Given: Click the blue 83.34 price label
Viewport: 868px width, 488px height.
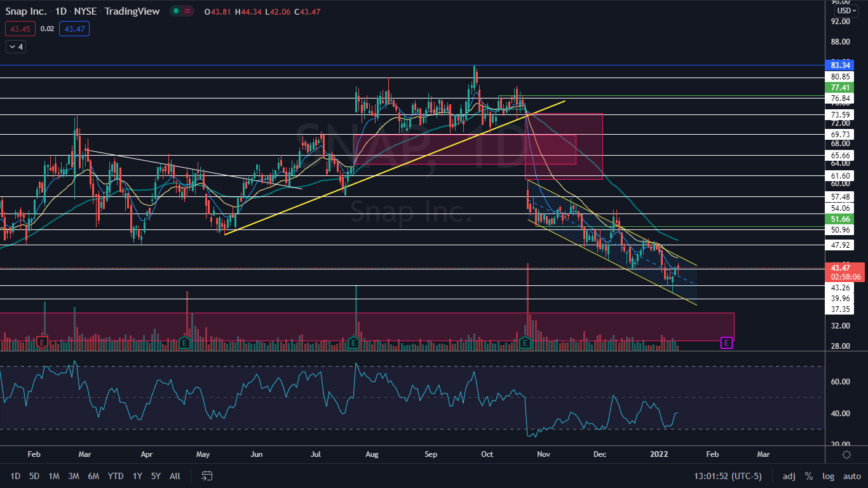Looking at the screenshot, I should coord(840,65).
